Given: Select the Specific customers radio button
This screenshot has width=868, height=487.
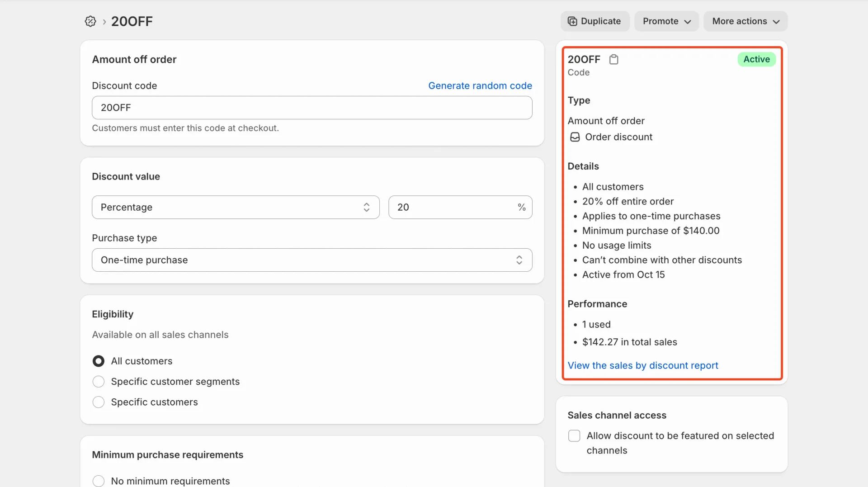Looking at the screenshot, I should pos(99,402).
